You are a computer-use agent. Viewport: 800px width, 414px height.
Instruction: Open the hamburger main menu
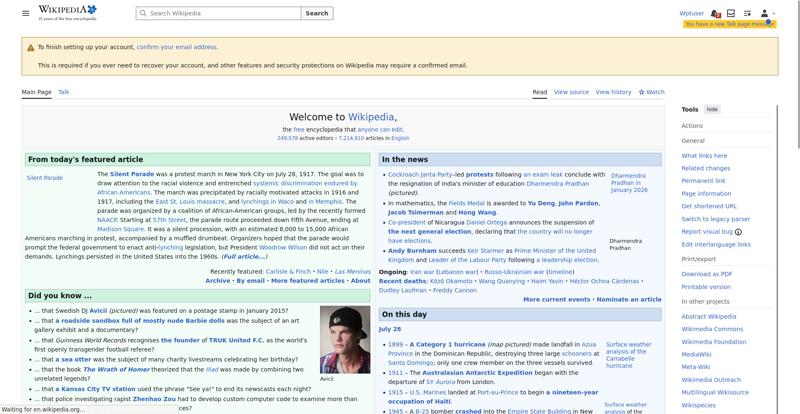tap(26, 13)
